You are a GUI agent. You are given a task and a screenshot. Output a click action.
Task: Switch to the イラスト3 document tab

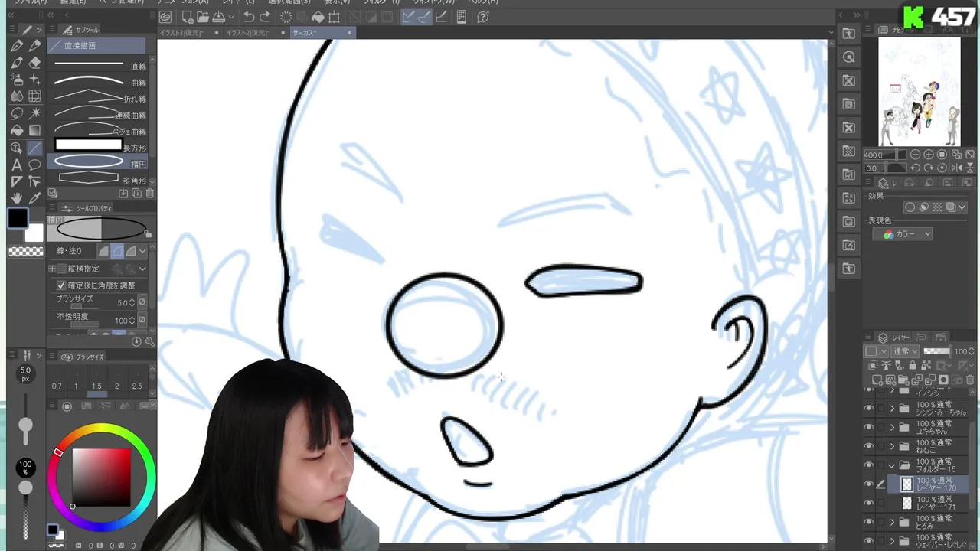[188, 33]
